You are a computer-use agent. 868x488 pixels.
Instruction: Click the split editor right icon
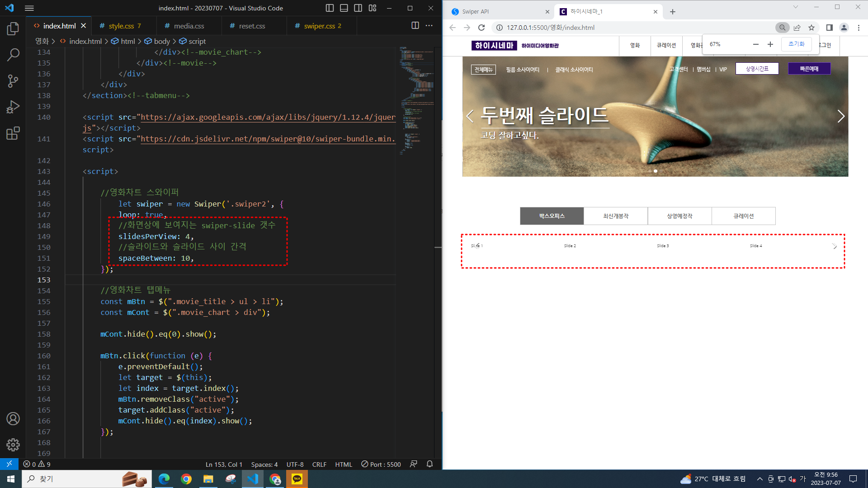point(415,26)
